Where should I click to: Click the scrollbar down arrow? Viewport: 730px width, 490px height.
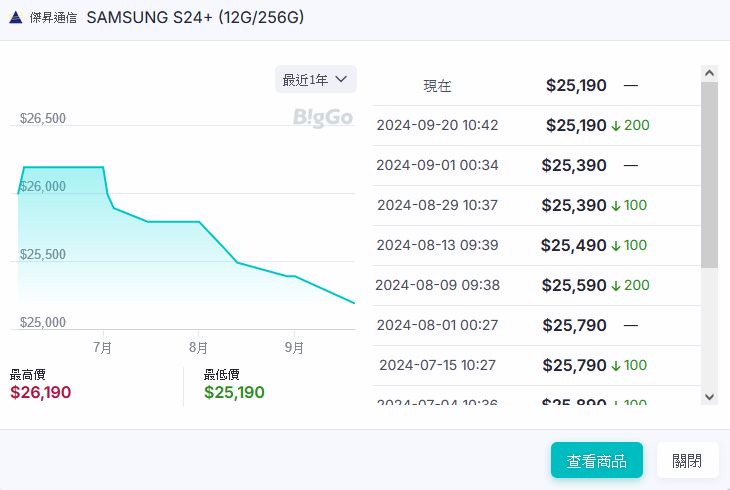709,397
